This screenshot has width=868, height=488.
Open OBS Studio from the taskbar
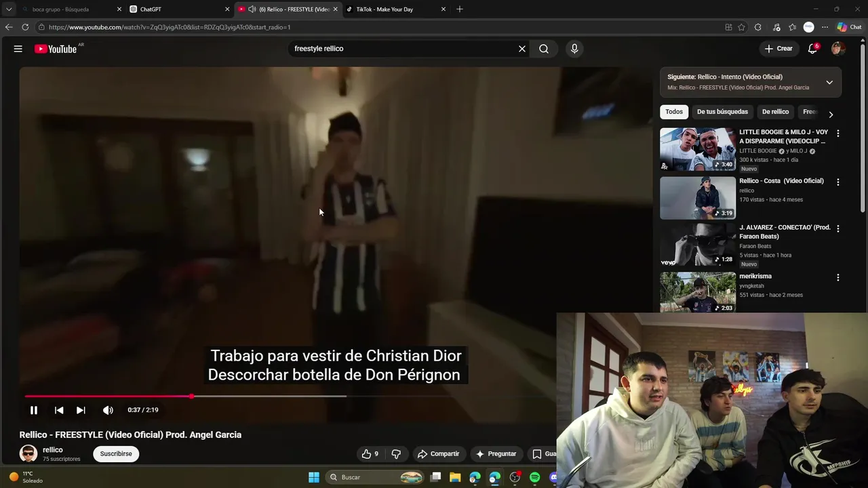[515, 477]
